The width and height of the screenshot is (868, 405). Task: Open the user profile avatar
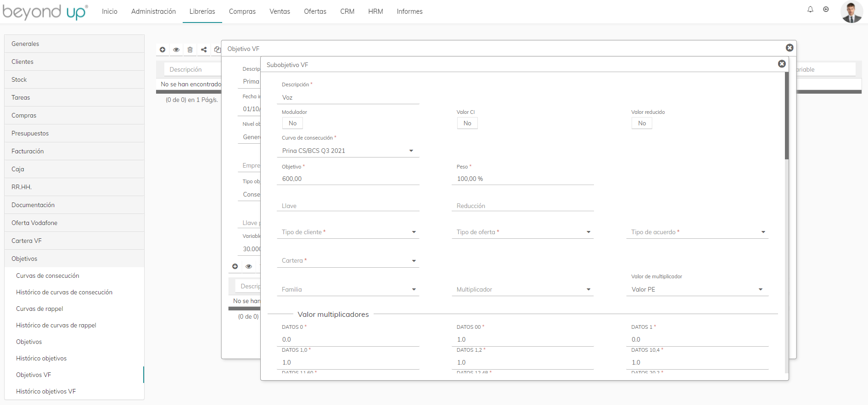click(851, 11)
